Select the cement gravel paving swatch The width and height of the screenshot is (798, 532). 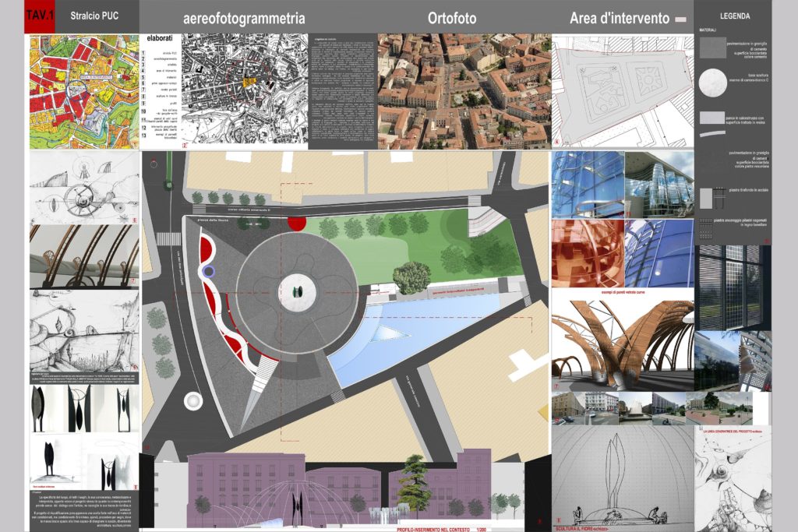coord(712,49)
